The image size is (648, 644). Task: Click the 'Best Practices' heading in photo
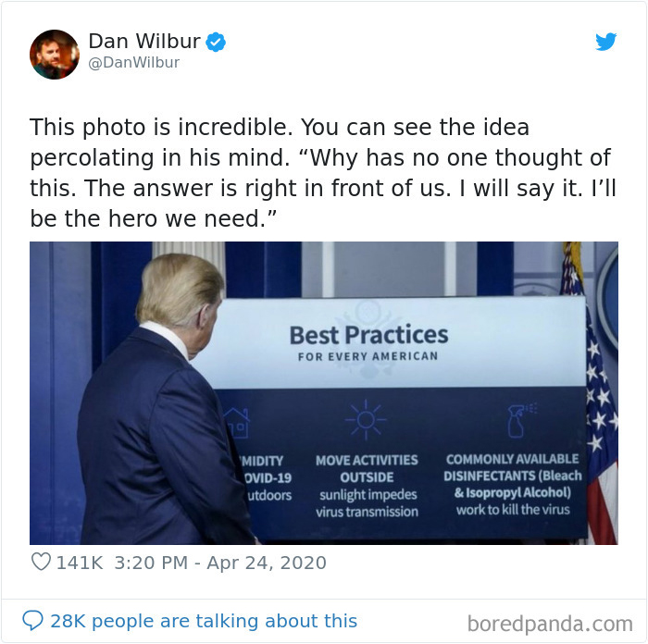368,335
